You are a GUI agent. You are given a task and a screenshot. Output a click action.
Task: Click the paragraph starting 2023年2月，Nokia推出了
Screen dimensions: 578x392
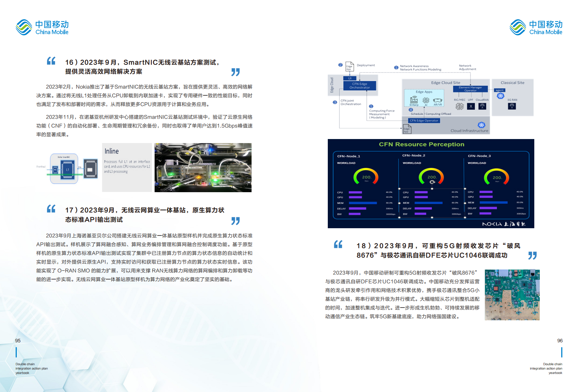click(x=144, y=96)
